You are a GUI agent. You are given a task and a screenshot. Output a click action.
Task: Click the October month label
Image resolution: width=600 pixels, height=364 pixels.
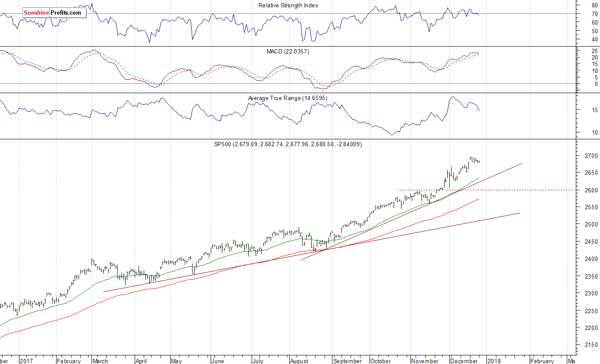pos(381,361)
